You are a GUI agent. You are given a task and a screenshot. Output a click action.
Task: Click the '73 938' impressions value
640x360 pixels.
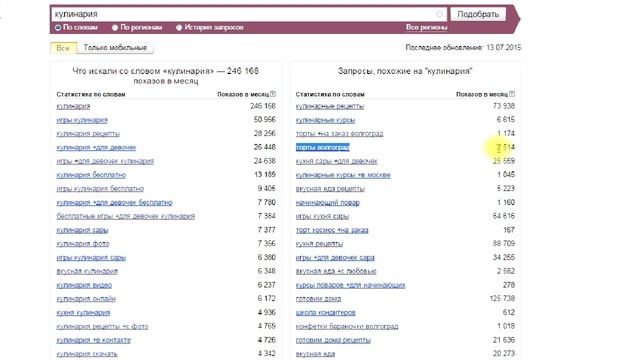click(x=504, y=106)
